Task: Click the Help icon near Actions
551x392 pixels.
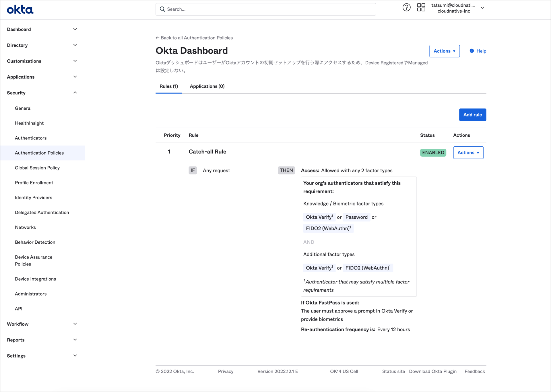Action: 472,51
